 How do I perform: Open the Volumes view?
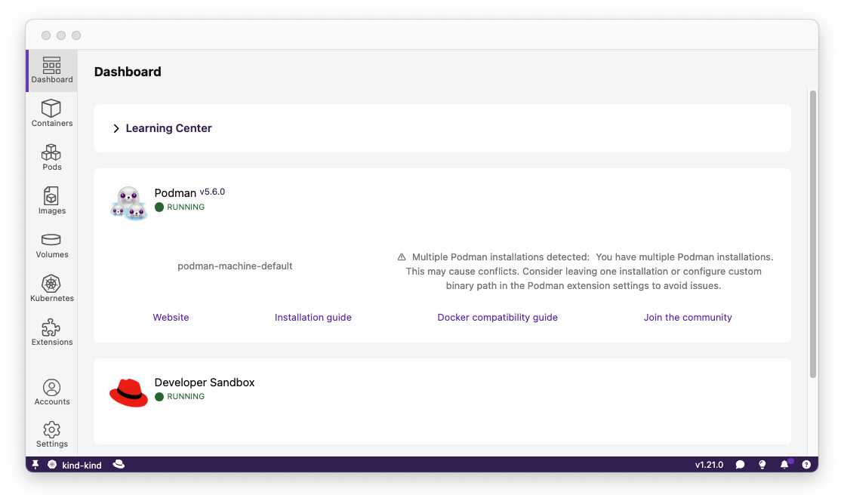[x=51, y=244]
